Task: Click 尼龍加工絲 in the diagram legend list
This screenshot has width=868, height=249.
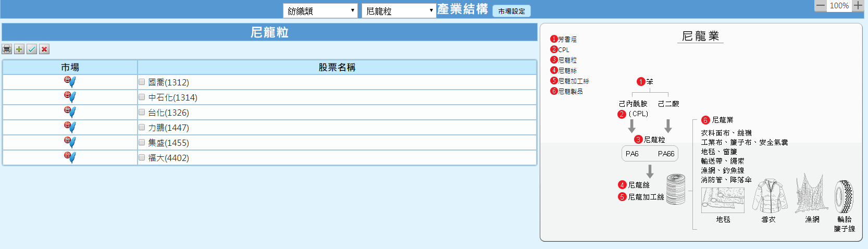Action: click(x=573, y=81)
